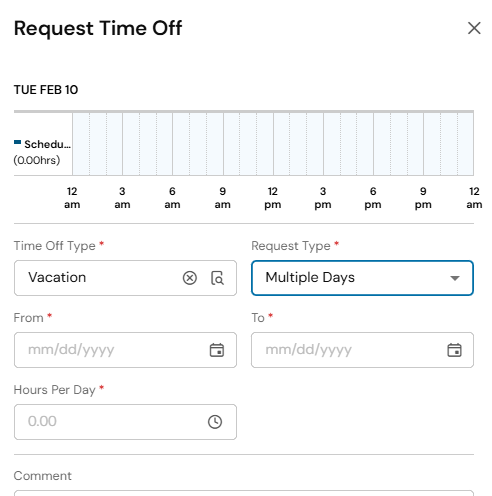The height and width of the screenshot is (496, 492).
Task: Click the To date input field
Action: pyautogui.click(x=362, y=350)
